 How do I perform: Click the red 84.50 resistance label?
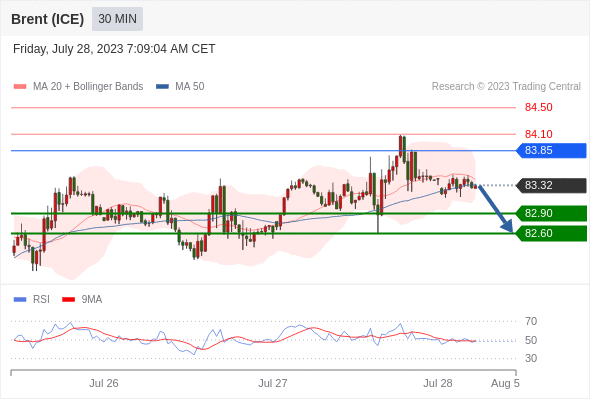538,108
